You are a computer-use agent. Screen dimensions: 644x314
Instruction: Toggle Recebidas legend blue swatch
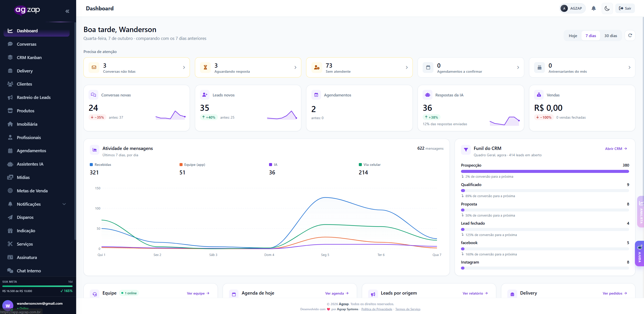click(91, 165)
